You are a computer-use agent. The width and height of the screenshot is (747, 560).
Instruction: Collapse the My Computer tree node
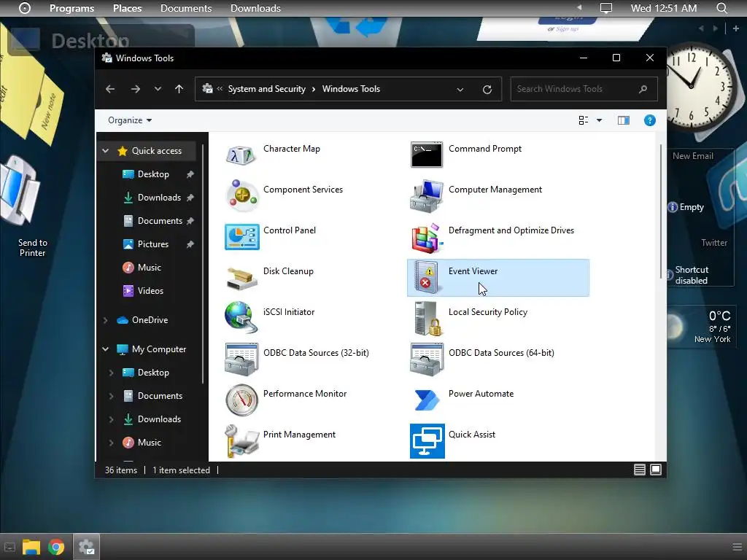105,349
